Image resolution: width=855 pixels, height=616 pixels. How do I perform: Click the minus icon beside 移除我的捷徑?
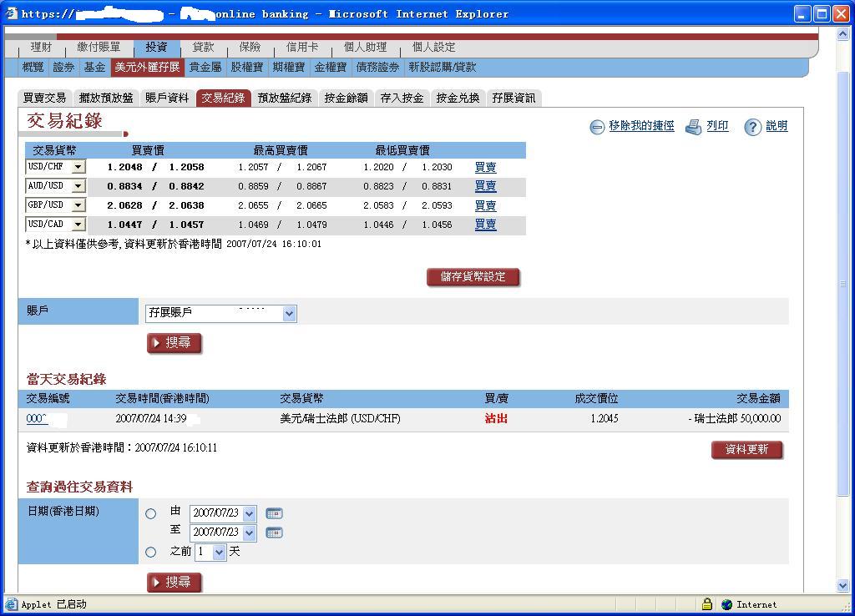(598, 126)
